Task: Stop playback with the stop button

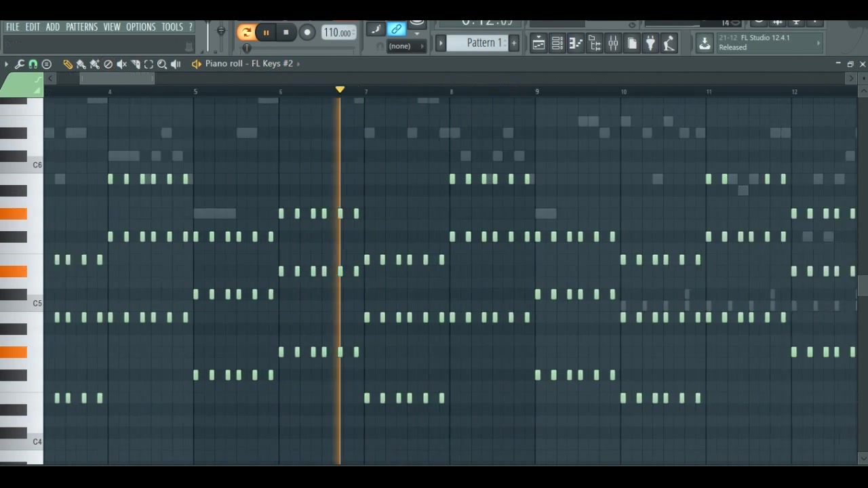Action: coord(286,33)
